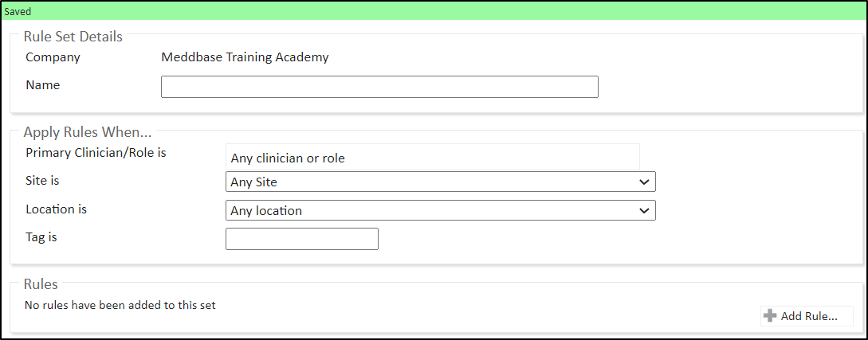Click the Meddbase Training Academy company name
The width and height of the screenshot is (868, 340).
[245, 57]
